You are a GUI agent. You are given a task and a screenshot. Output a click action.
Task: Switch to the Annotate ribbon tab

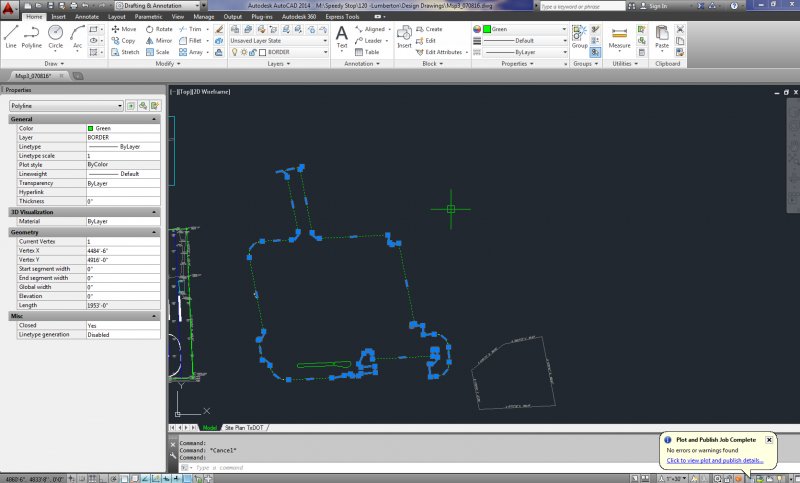tap(87, 16)
